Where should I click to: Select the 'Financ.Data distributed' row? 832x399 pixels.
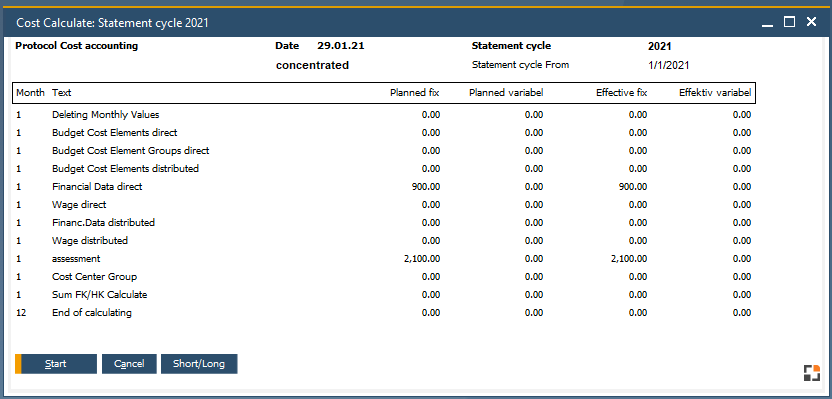(383, 223)
